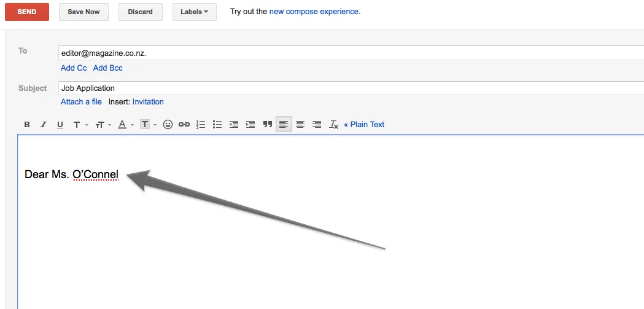Open the text highlight color menu

148,125
